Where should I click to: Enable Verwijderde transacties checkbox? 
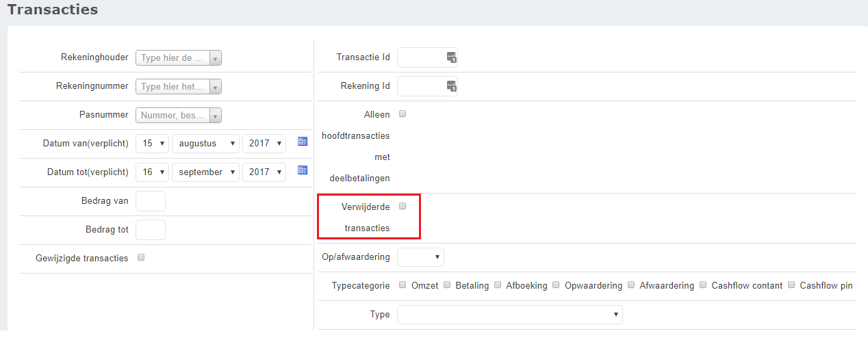tap(403, 206)
